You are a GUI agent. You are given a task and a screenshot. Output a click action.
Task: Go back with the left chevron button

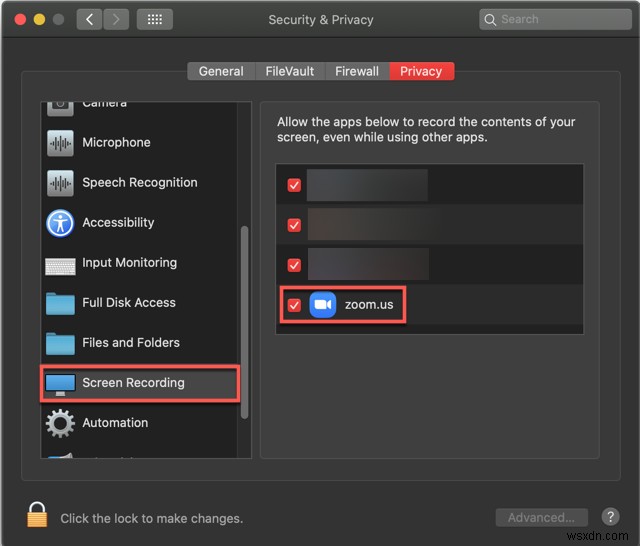tap(89, 19)
